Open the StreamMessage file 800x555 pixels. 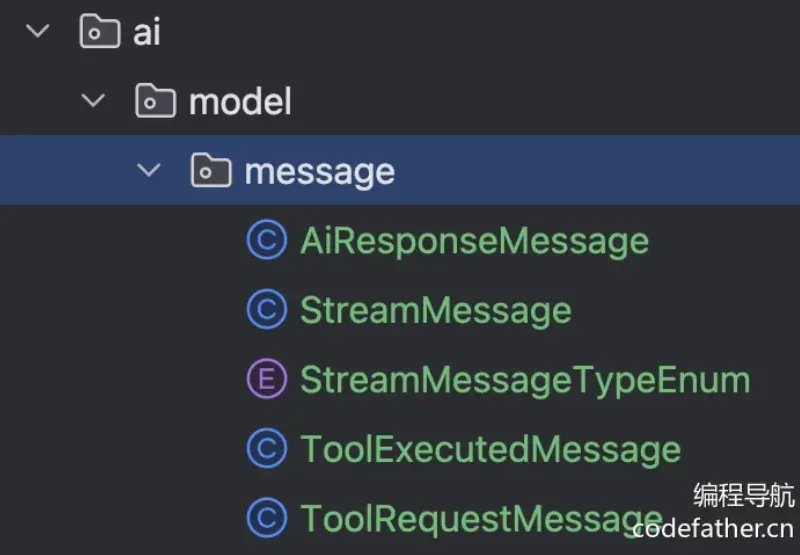pos(436,311)
